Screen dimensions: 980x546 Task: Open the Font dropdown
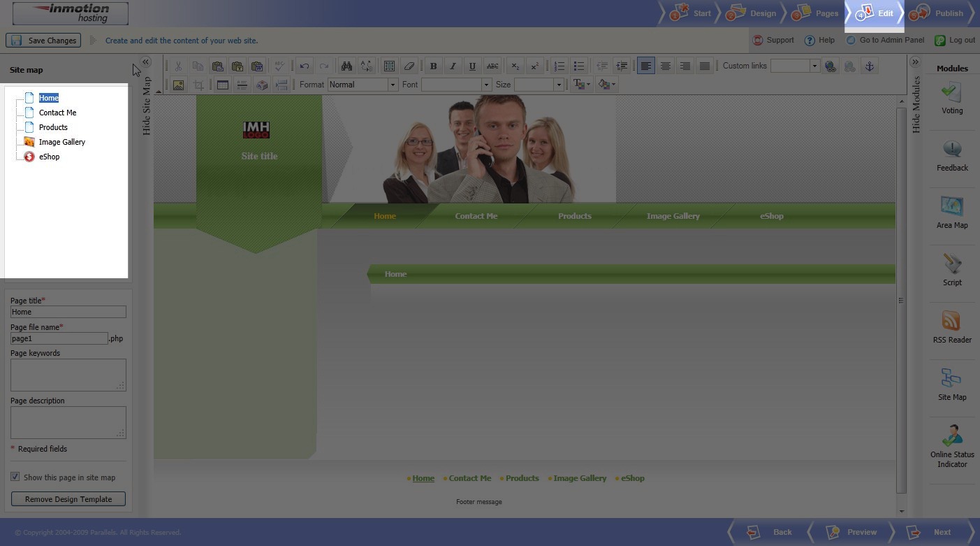[x=456, y=85]
